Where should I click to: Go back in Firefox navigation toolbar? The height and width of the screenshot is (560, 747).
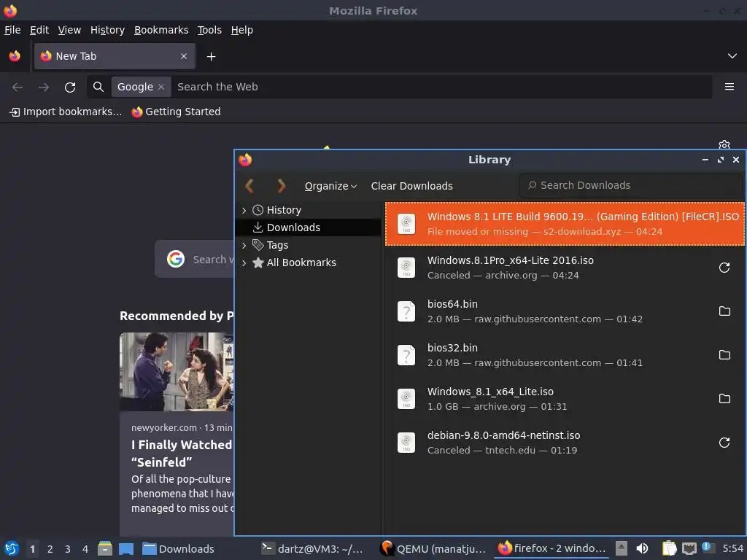tap(18, 87)
